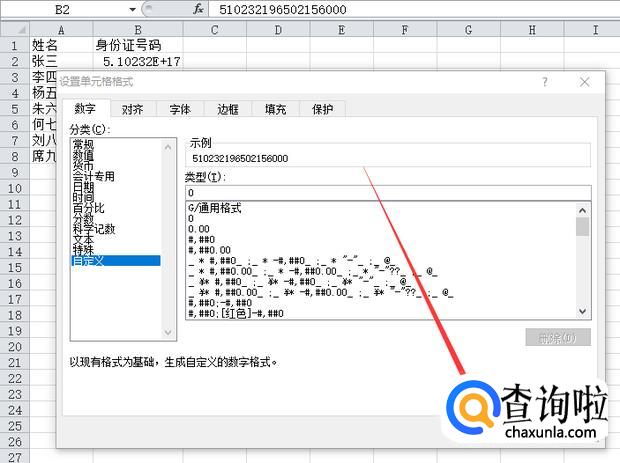Click the Insert Function fx icon

(x=198, y=9)
